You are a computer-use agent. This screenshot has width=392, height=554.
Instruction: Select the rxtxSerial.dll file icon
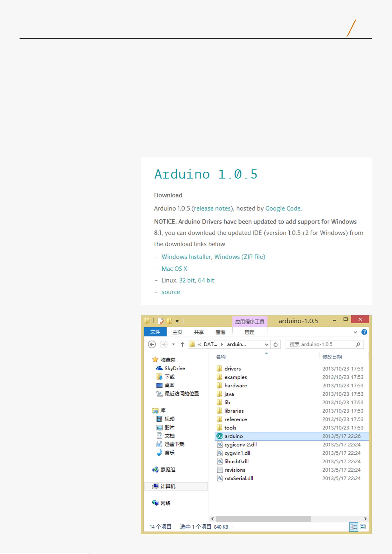pyautogui.click(x=219, y=478)
